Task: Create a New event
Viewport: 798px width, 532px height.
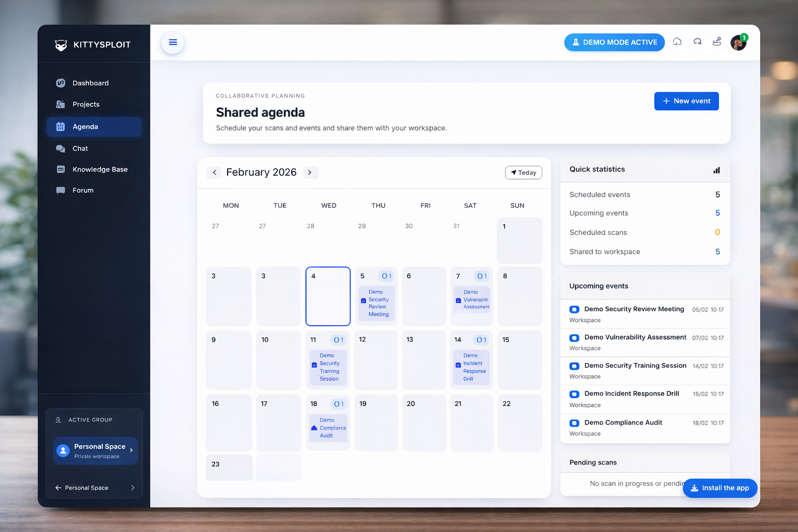Action: (686, 101)
